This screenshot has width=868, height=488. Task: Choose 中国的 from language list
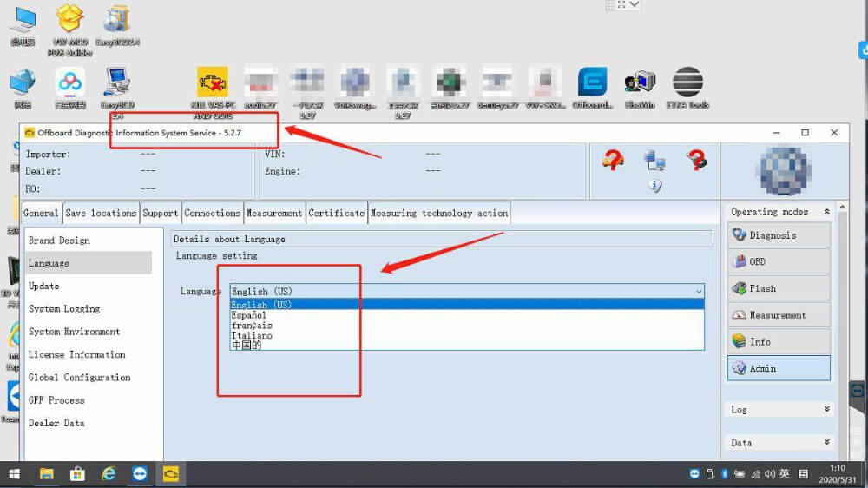coord(467,345)
